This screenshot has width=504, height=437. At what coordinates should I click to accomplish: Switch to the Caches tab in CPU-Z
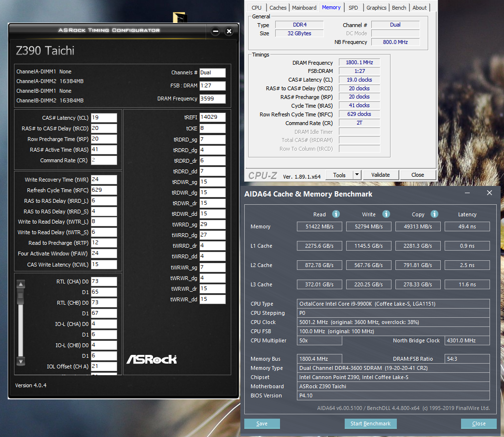pyautogui.click(x=278, y=8)
